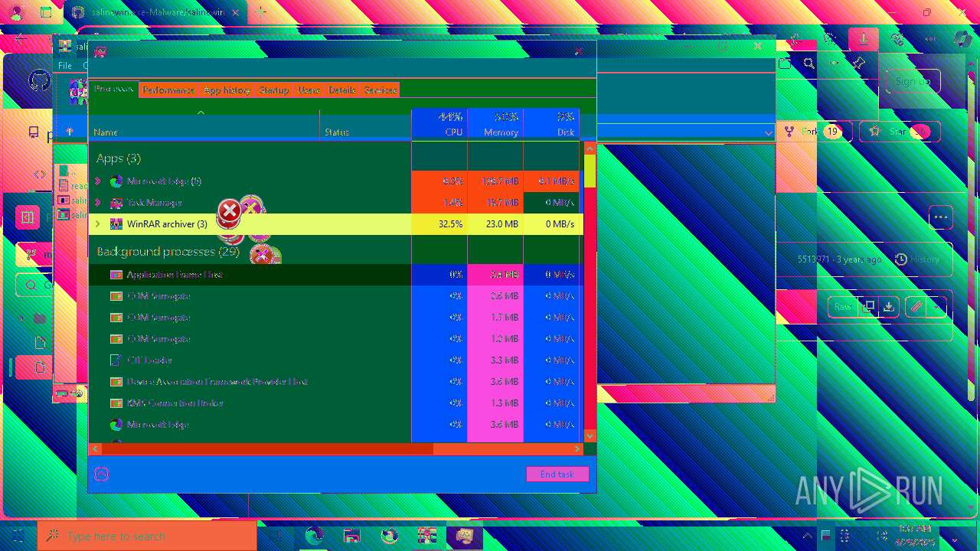
Task: Click the KMS Connection Broker icon
Action: coord(116,403)
